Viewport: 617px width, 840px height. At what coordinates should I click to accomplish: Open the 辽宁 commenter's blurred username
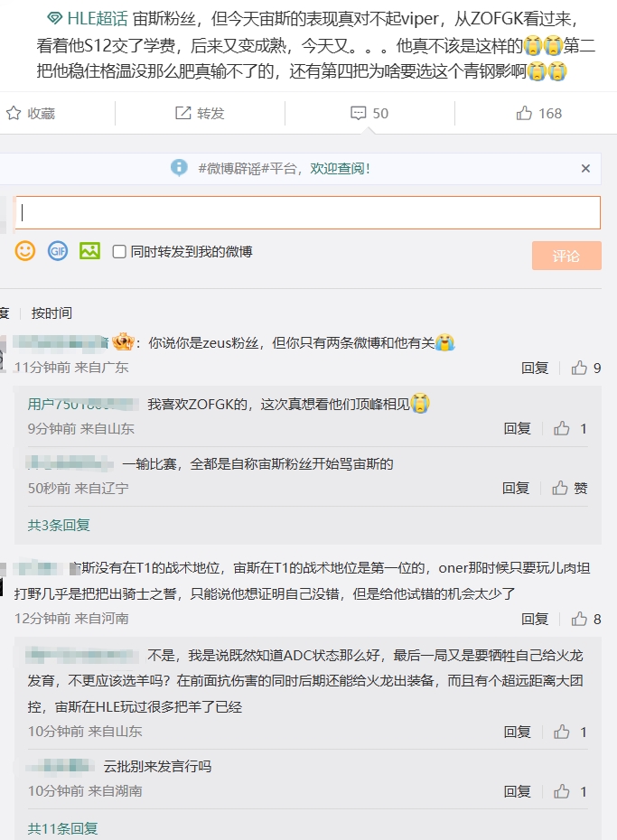click(70, 463)
